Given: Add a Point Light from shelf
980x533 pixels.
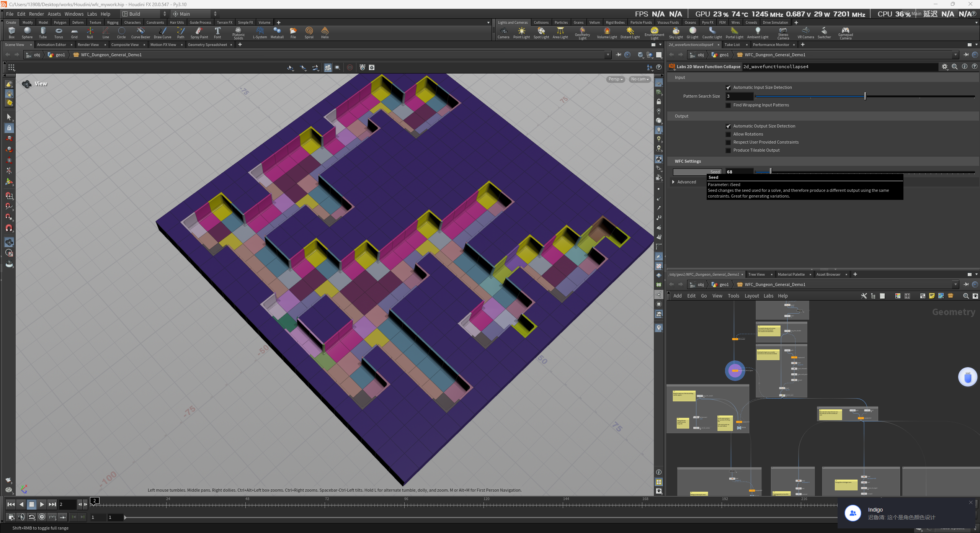Looking at the screenshot, I should [521, 32].
